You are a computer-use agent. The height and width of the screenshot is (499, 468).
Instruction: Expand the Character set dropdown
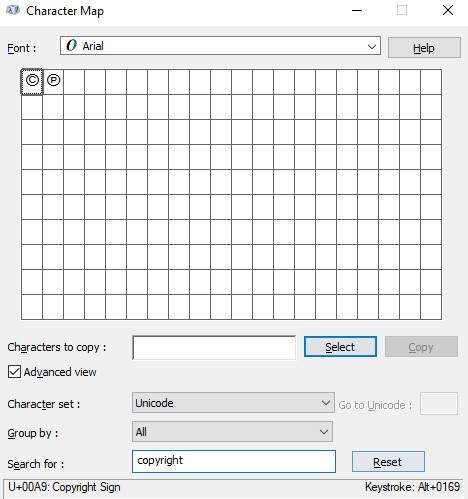pos(233,403)
